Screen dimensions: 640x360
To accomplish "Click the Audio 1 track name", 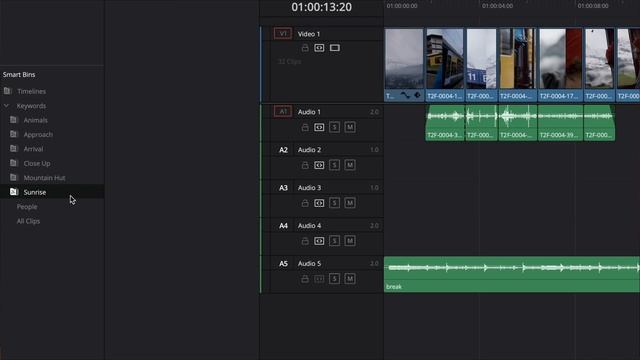I will point(309,111).
